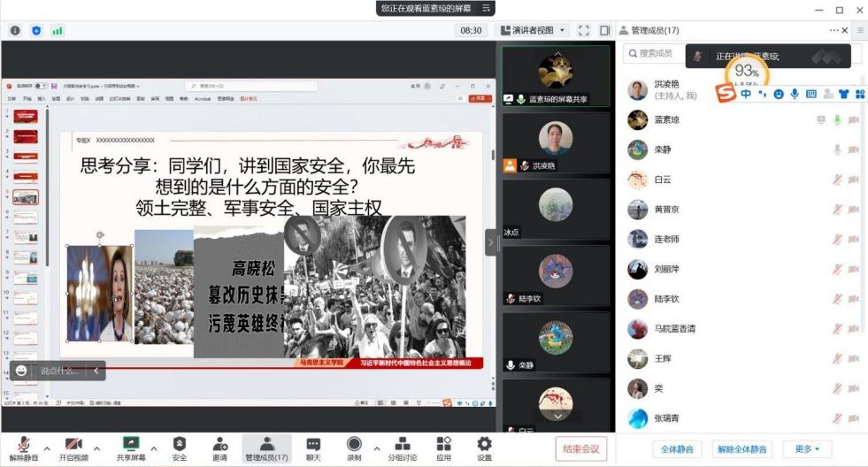
Task: Open the 更多 dropdown in member panel
Action: tap(808, 449)
